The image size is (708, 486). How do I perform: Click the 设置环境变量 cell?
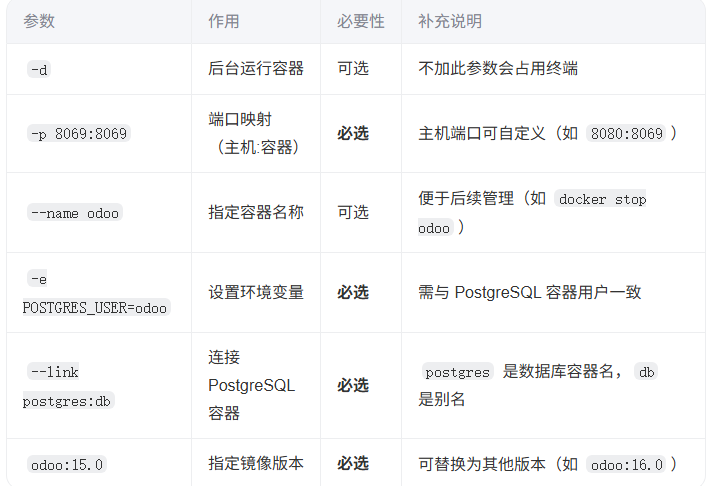click(x=256, y=292)
